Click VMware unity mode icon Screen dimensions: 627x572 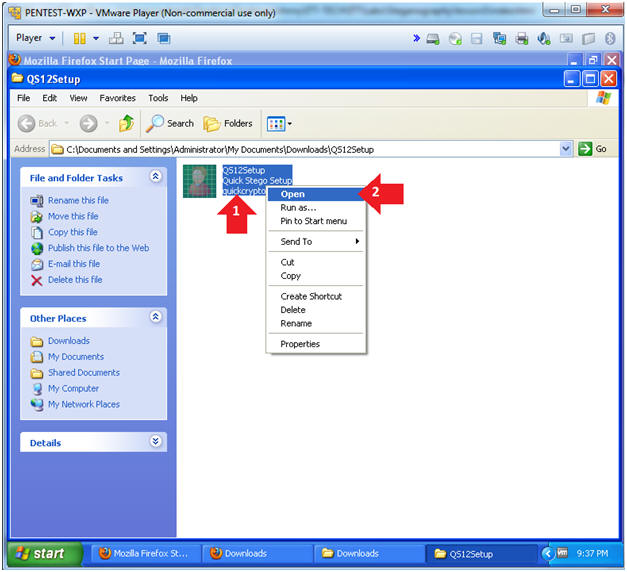coord(164,38)
